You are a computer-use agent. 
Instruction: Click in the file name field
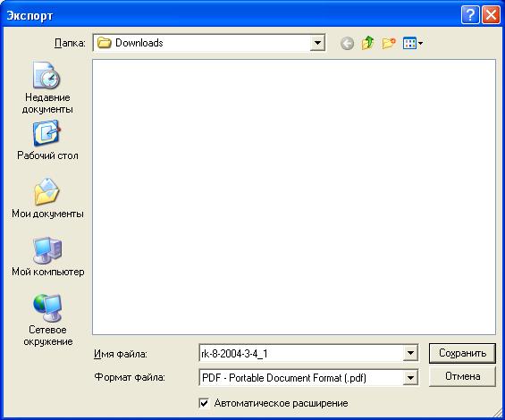[x=301, y=353]
